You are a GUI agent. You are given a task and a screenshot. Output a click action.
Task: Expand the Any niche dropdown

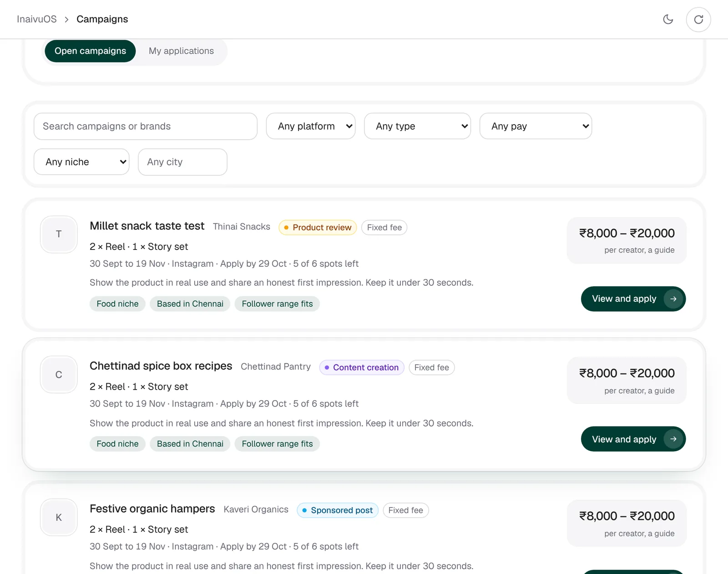[81, 162]
